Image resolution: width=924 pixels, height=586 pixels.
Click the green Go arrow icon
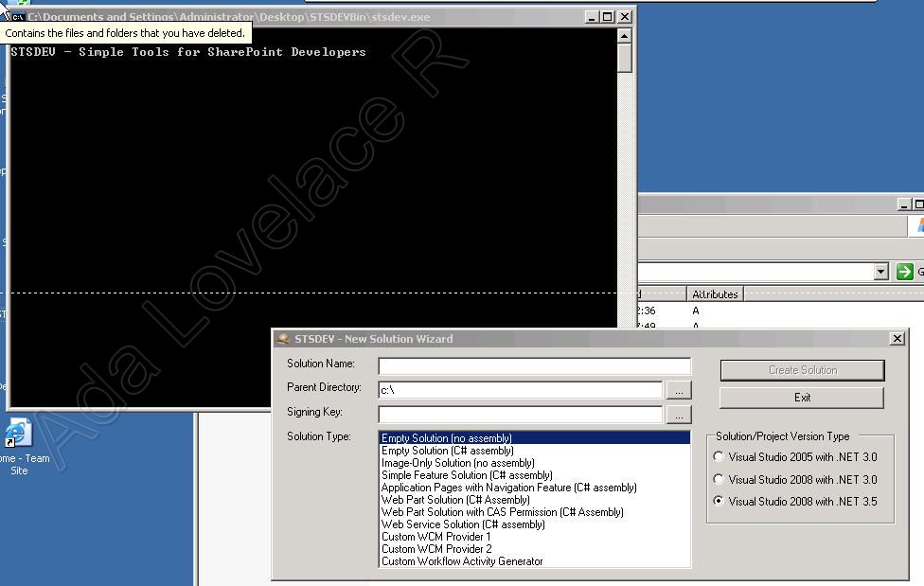[x=904, y=272]
